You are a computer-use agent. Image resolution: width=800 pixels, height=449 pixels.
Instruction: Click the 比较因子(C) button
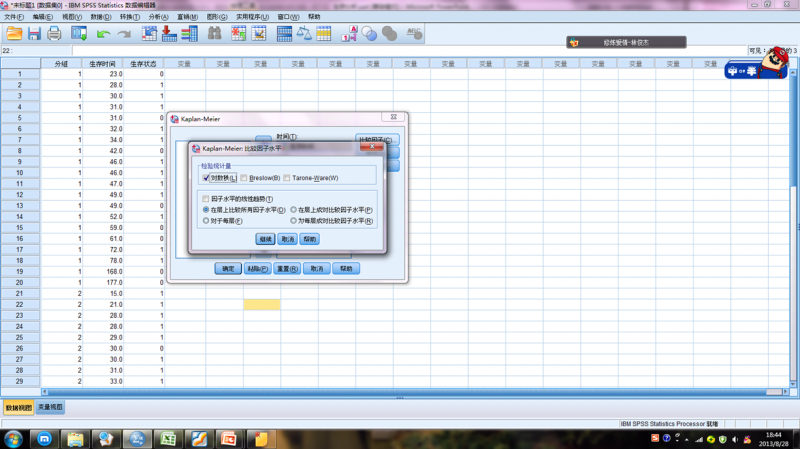(377, 139)
